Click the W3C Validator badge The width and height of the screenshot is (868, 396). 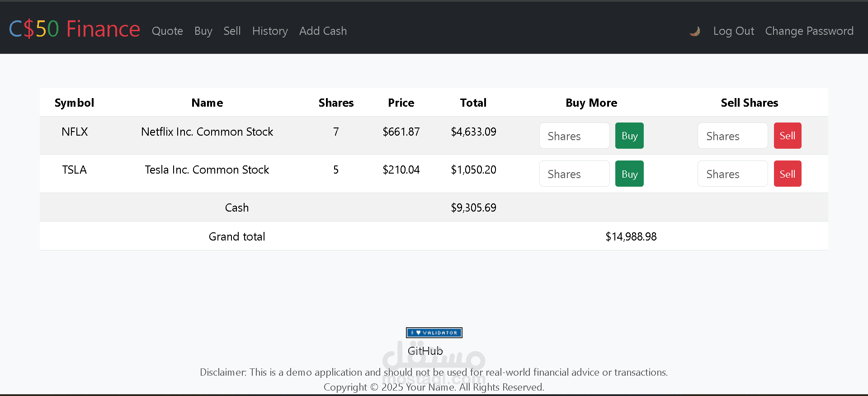434,333
